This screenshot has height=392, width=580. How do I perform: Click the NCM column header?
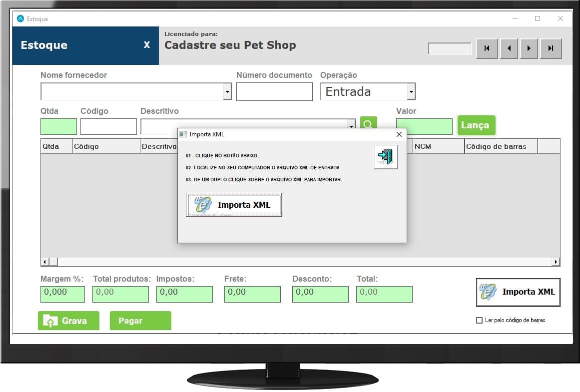point(438,146)
